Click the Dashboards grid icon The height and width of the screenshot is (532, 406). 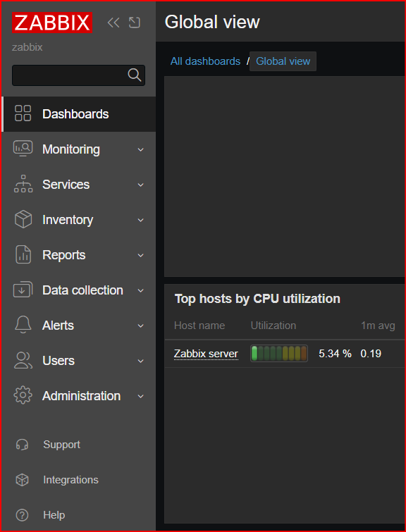(x=23, y=113)
